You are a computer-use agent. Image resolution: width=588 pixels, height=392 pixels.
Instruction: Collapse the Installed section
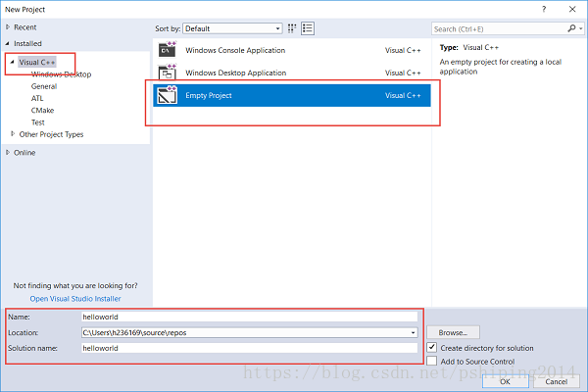[8, 43]
